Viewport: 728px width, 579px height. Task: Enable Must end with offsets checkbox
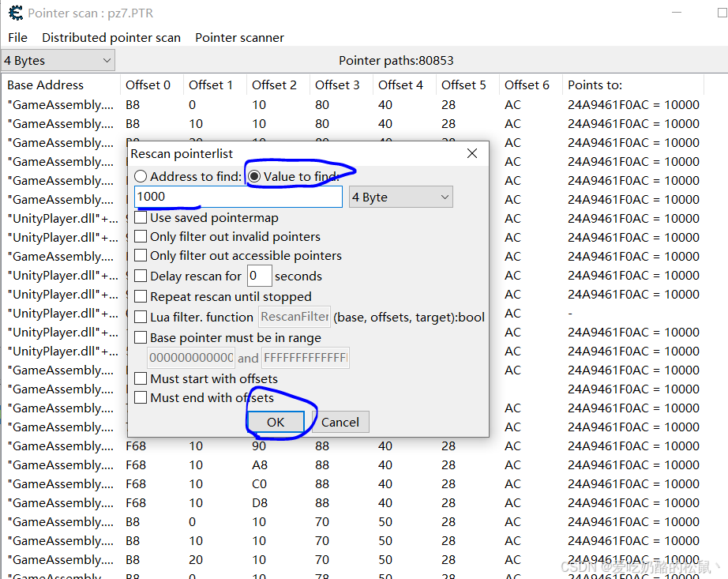pyautogui.click(x=141, y=397)
